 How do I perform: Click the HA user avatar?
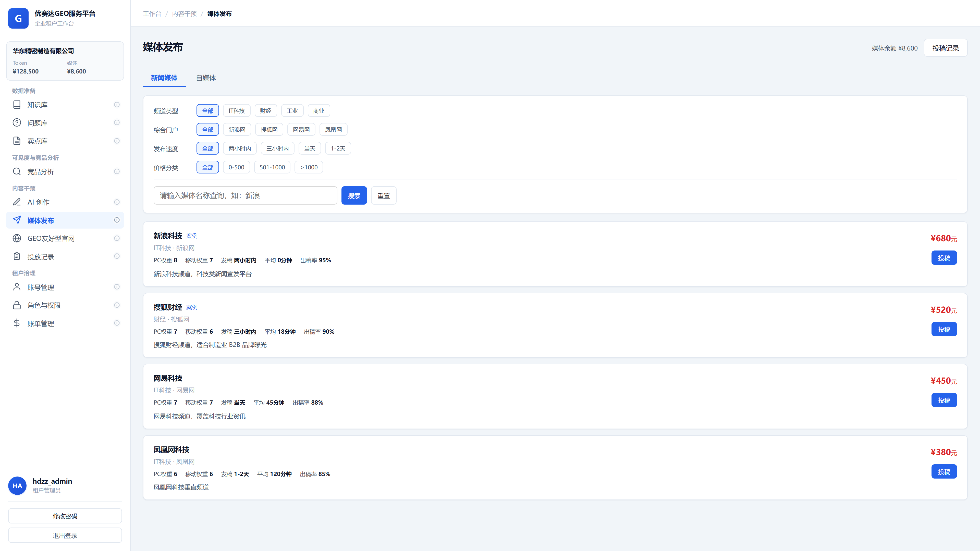pyautogui.click(x=18, y=486)
